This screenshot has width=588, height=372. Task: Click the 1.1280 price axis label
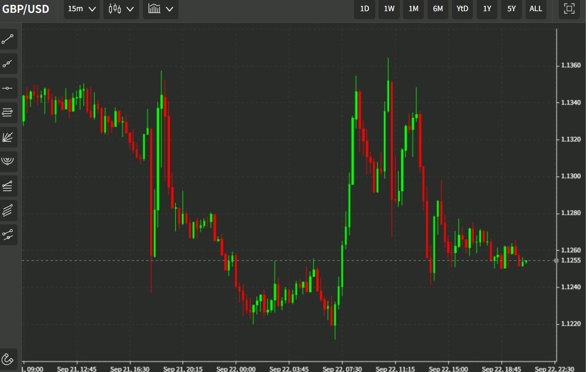pos(570,213)
